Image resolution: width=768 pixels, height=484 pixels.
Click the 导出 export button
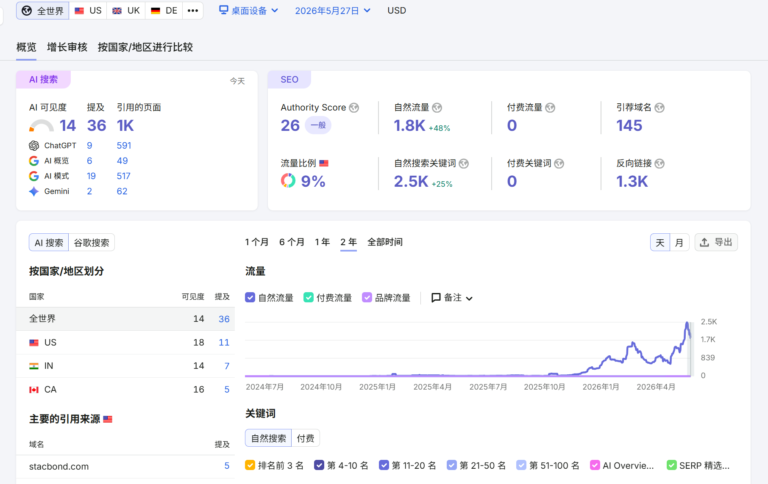click(x=716, y=242)
